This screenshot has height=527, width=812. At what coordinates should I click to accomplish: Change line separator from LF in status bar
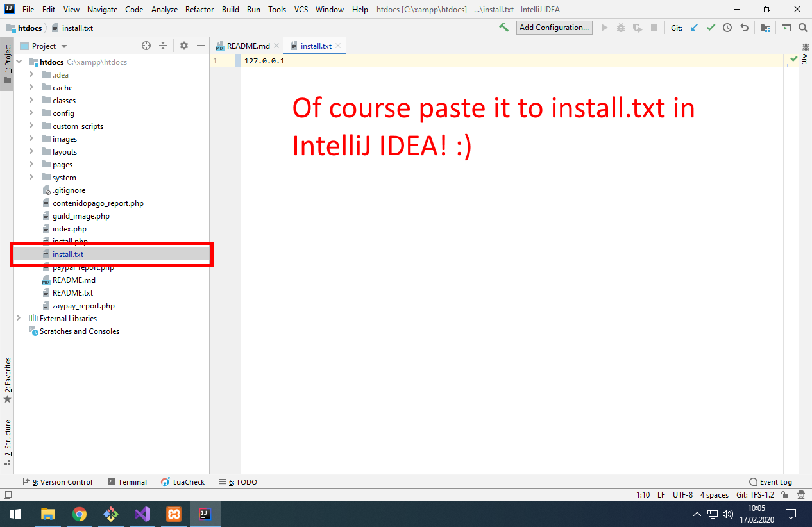(x=661, y=494)
